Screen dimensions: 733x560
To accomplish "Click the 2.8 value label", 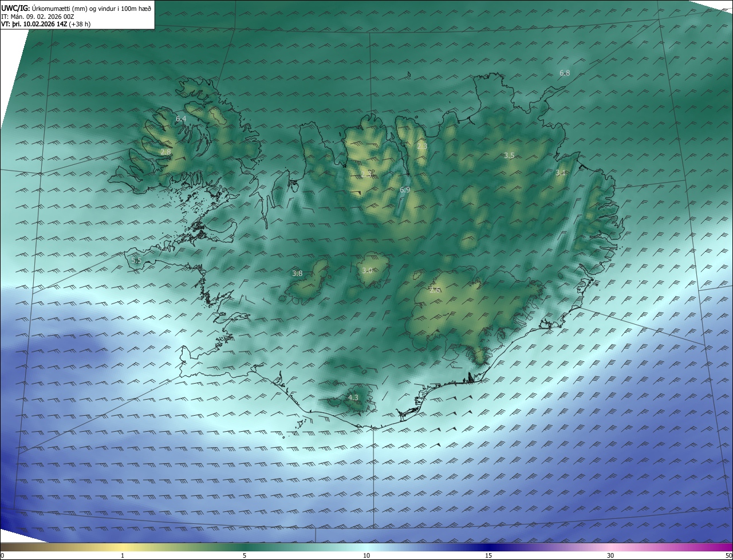I will [165, 152].
